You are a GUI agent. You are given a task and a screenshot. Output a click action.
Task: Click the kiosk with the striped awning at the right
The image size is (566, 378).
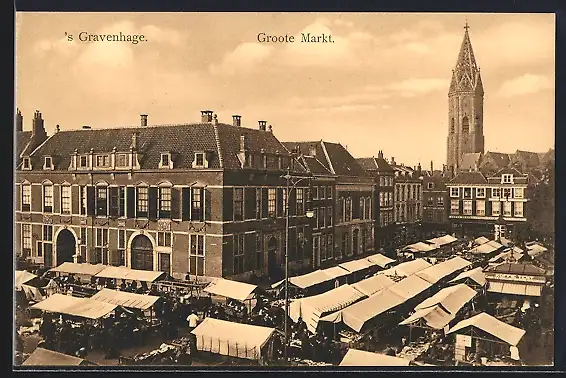515,280
